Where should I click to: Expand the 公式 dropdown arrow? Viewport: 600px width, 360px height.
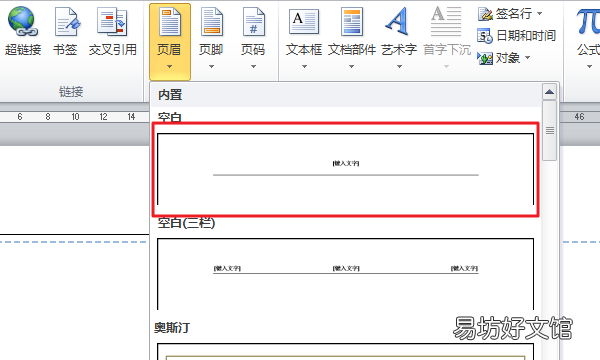point(589,67)
